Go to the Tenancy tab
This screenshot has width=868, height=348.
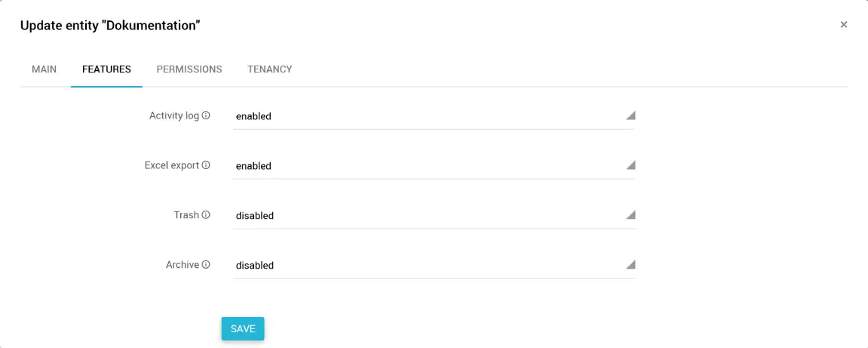[x=270, y=69]
